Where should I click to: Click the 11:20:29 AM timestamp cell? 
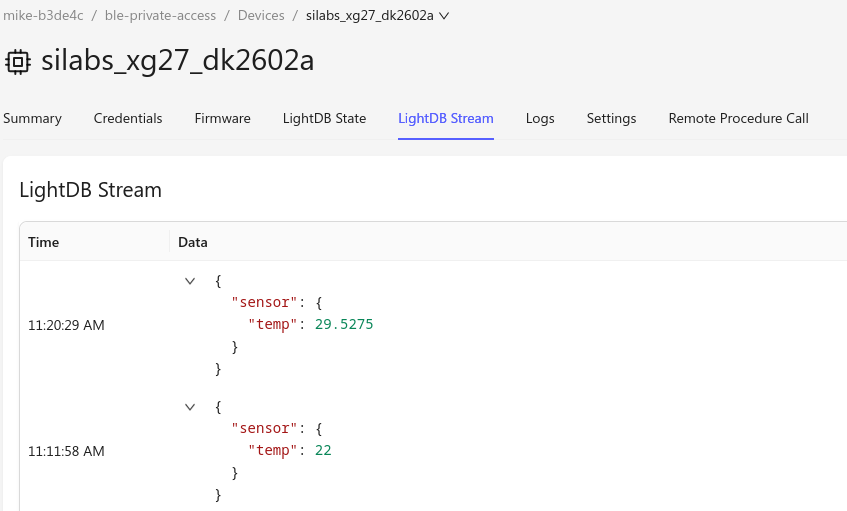66,325
